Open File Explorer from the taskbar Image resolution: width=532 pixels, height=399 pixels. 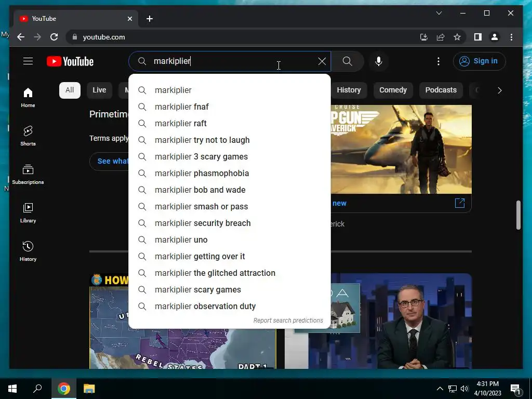pos(89,389)
